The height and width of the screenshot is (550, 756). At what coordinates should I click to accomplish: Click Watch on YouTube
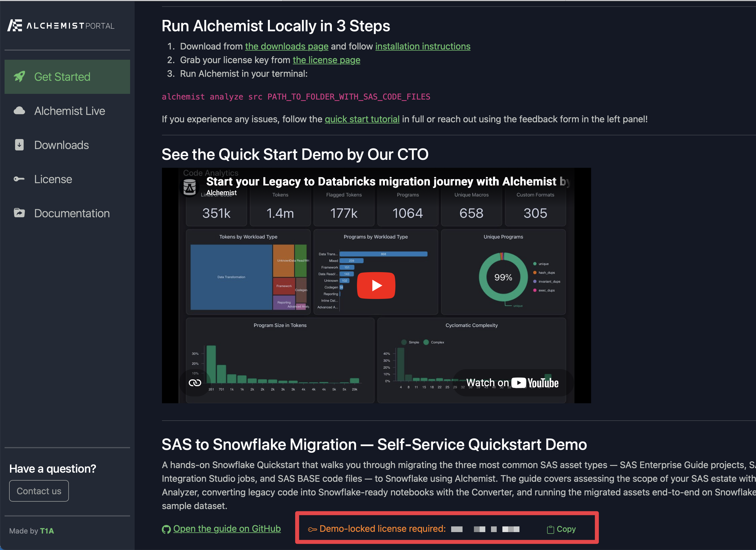pyautogui.click(x=512, y=383)
